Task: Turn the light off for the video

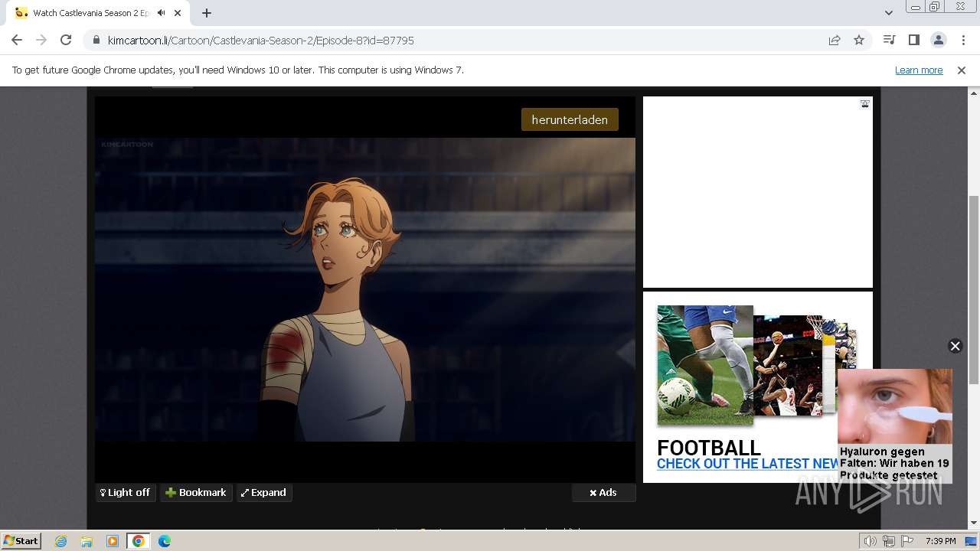Action: tap(126, 493)
